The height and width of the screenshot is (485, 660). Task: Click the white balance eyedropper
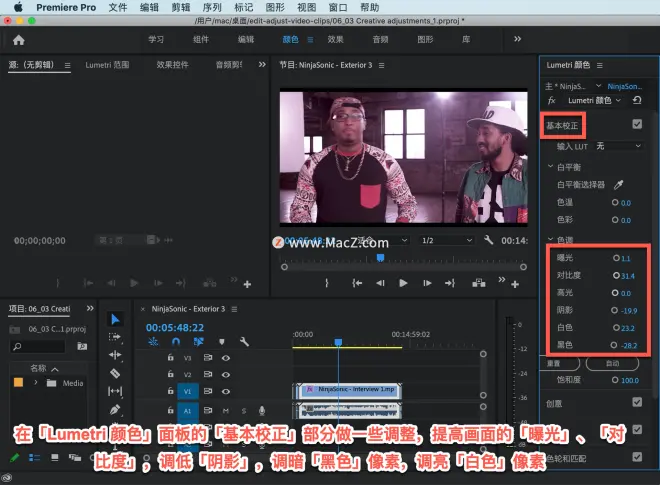click(x=618, y=184)
